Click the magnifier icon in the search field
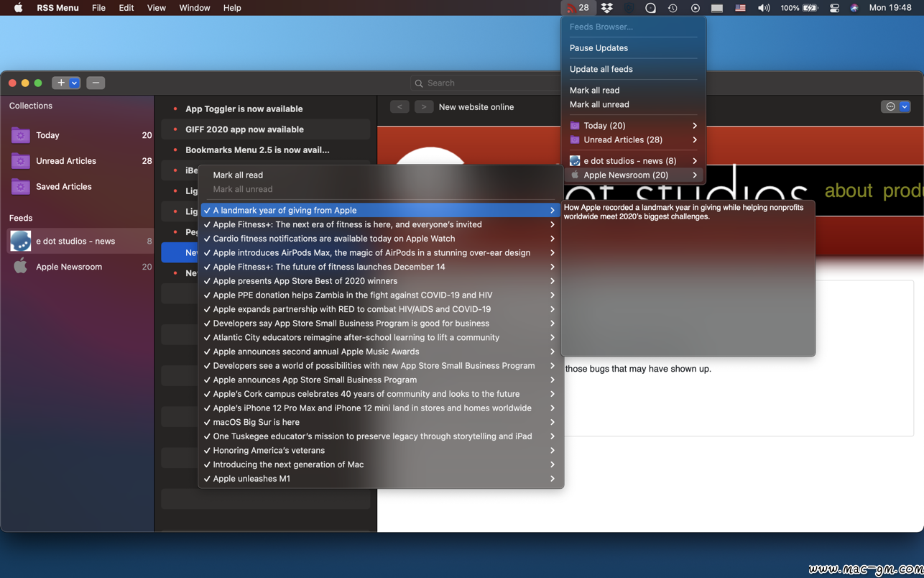924x578 pixels. [419, 83]
